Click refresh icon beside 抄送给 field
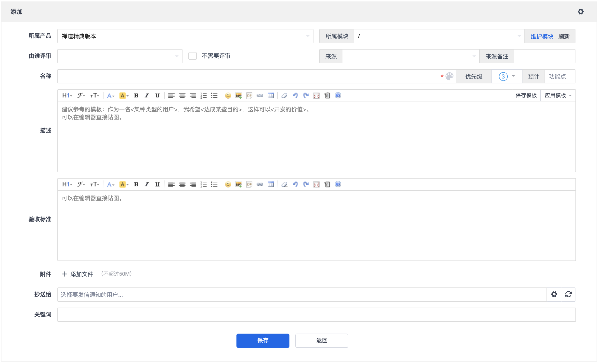Image resolution: width=599 pixels, height=364 pixels. coord(568,294)
